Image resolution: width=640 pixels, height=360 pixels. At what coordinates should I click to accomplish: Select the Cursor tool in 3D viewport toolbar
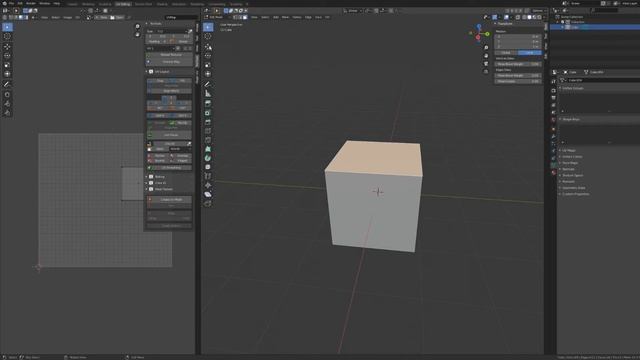point(208,36)
